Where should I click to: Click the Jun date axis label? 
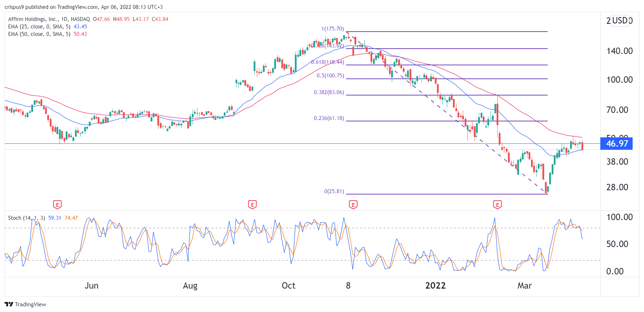(91, 286)
